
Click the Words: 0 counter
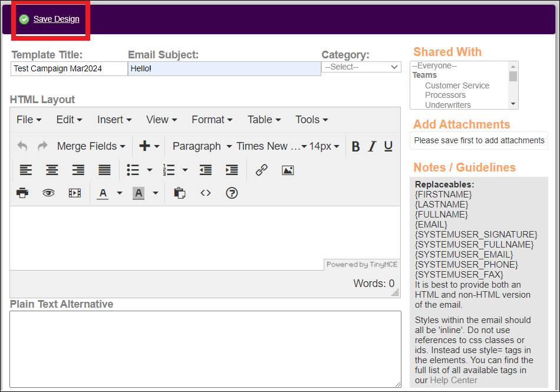374,284
